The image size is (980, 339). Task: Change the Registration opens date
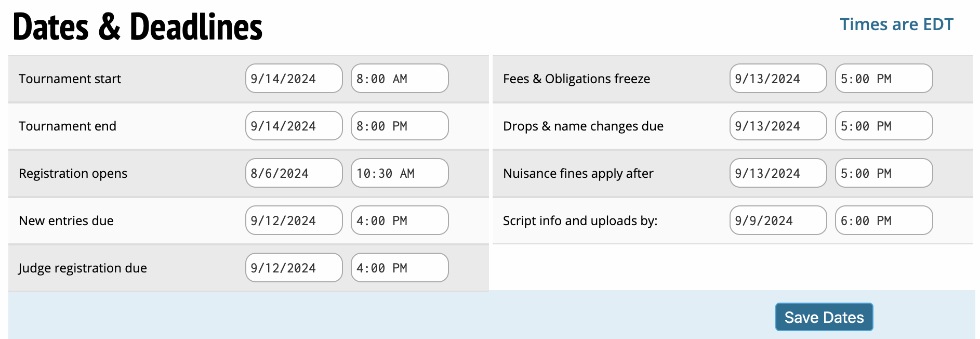(x=294, y=173)
